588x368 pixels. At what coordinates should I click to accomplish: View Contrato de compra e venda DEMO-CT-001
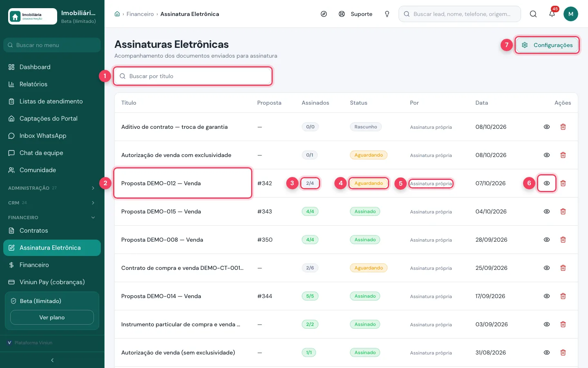[547, 268]
